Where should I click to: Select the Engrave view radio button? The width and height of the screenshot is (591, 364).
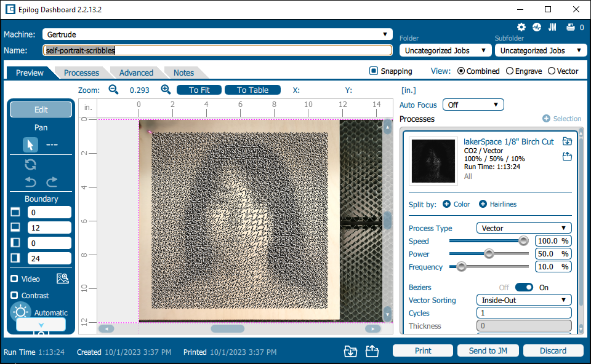(x=510, y=71)
